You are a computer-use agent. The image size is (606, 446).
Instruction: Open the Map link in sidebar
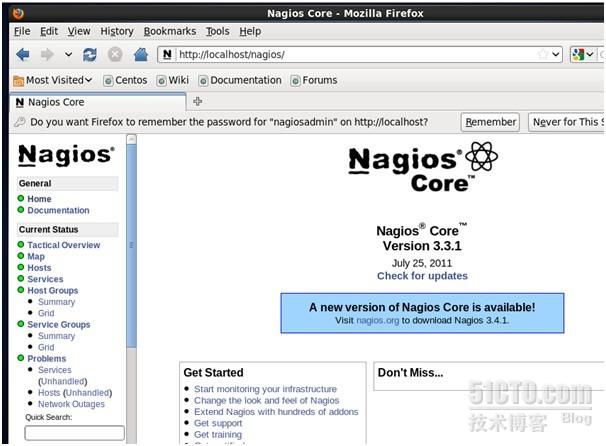36,257
